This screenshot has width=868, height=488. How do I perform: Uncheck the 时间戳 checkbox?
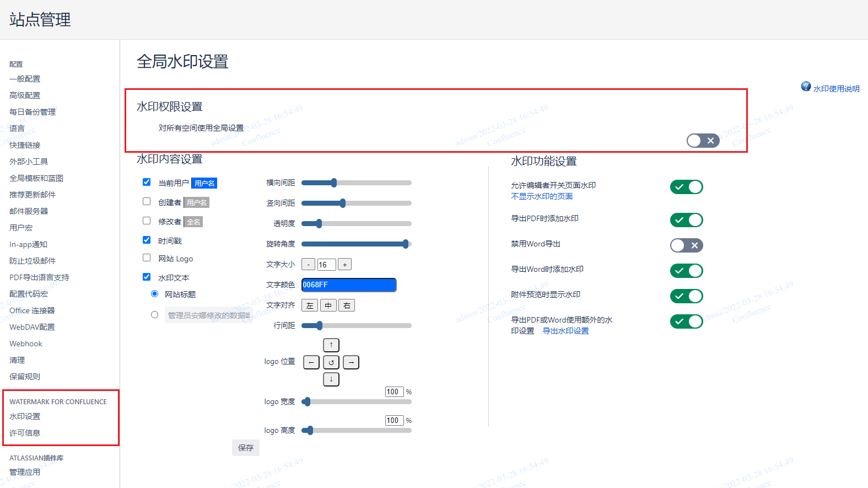click(147, 240)
